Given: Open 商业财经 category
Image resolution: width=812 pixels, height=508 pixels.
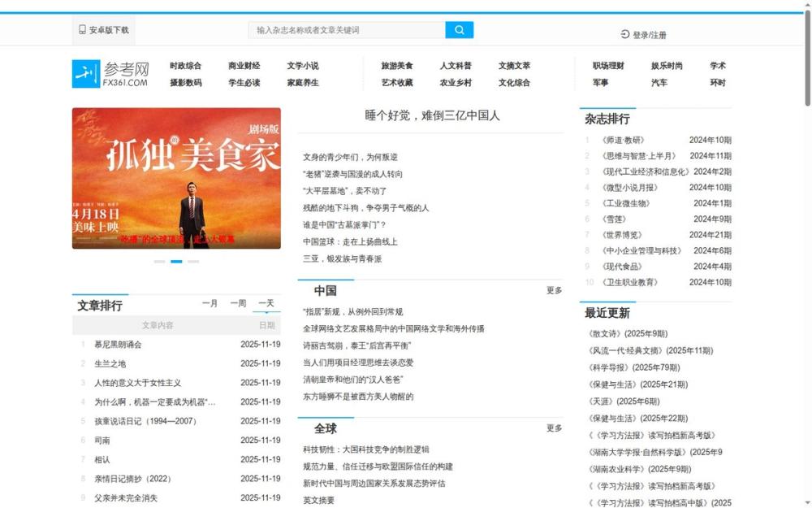Looking at the screenshot, I should (x=244, y=66).
